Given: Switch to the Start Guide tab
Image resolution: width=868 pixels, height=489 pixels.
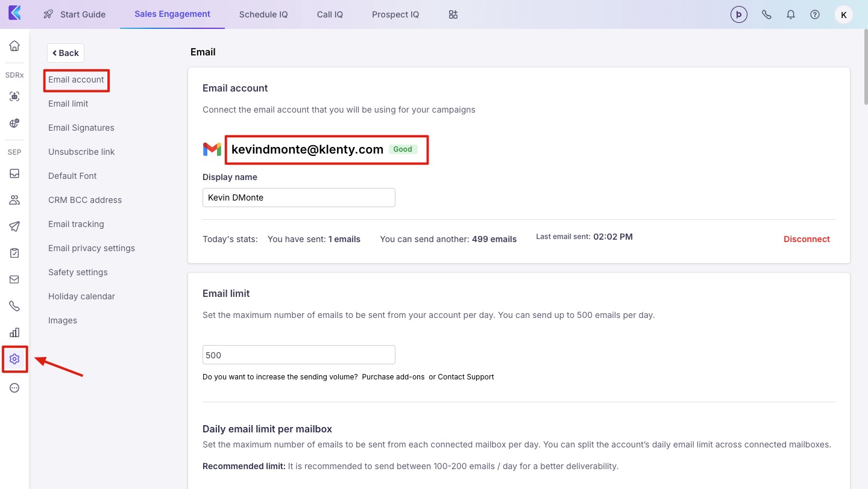Looking at the screenshot, I should point(75,14).
